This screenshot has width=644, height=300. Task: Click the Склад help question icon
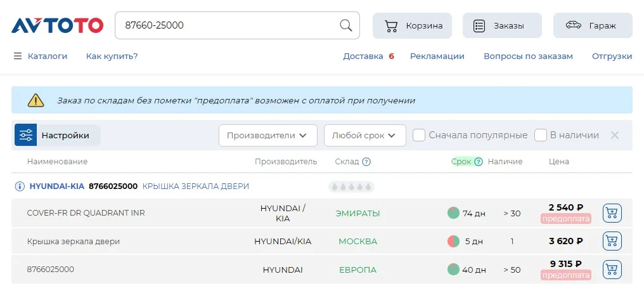[366, 162]
